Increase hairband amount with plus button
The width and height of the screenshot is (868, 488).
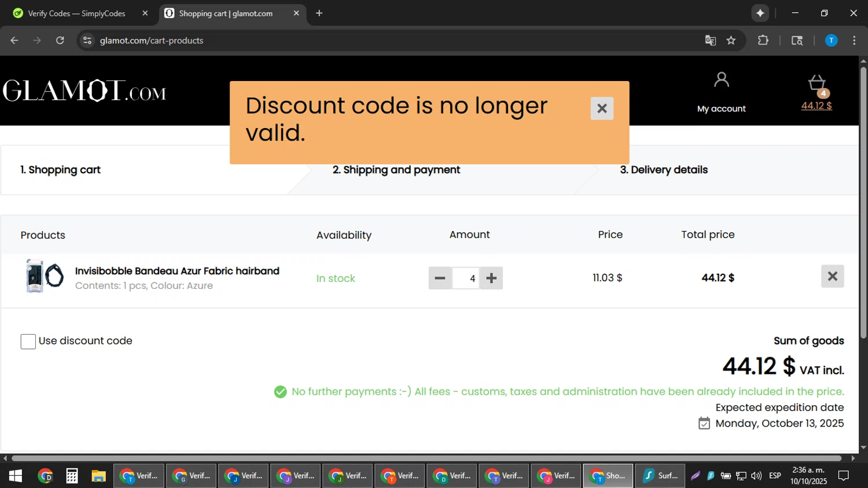coord(491,278)
